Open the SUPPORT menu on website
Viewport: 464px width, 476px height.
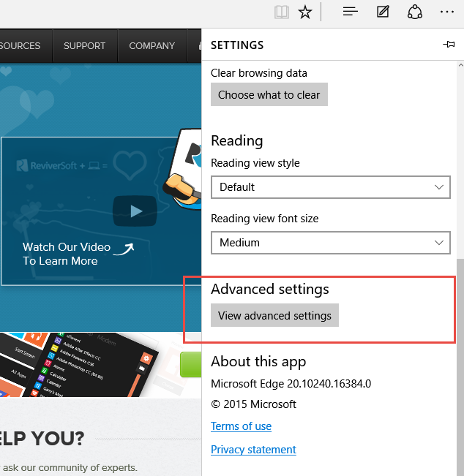click(x=84, y=46)
